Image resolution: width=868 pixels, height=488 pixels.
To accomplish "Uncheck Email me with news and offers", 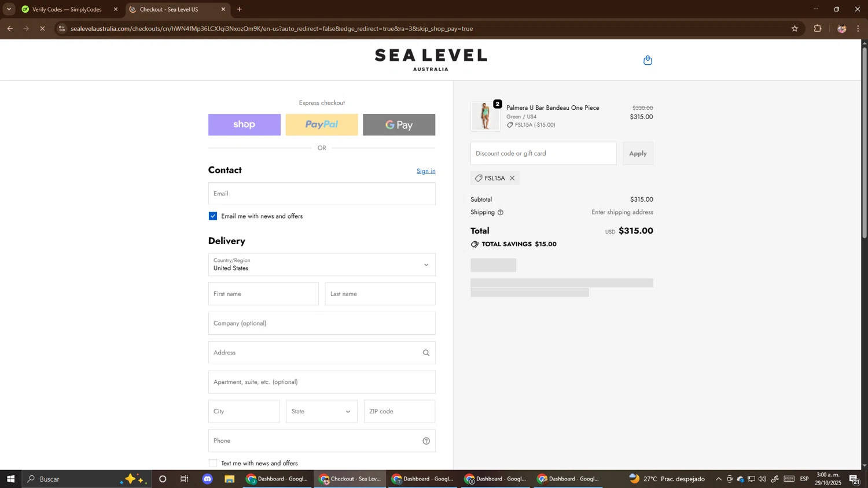I will tap(213, 216).
